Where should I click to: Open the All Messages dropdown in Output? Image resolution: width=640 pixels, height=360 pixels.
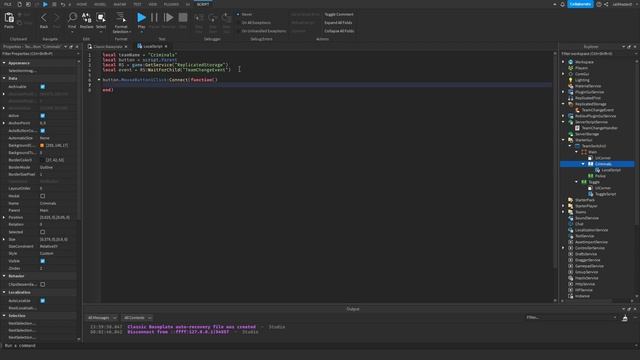102,318
